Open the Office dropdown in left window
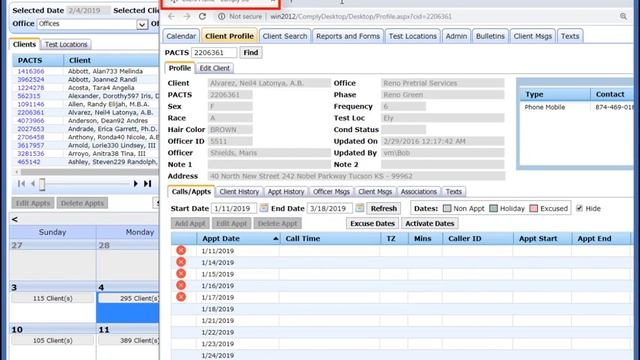640x360 pixels. 142,24
